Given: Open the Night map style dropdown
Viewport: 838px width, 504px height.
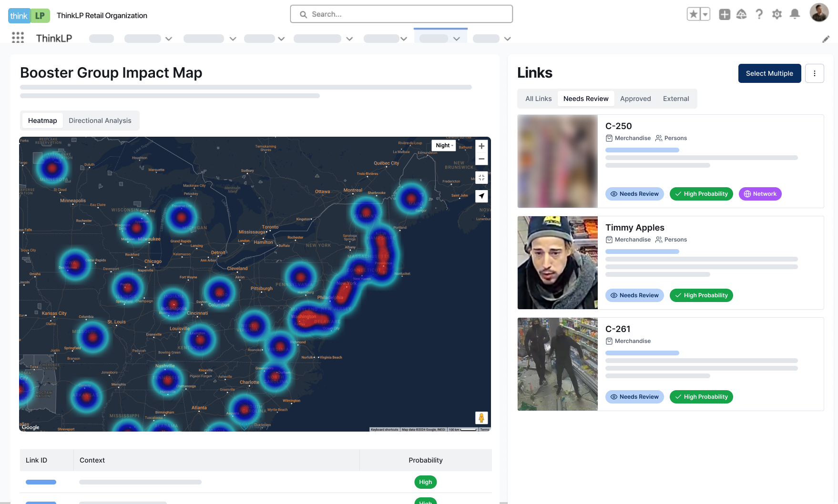Looking at the screenshot, I should click(443, 145).
